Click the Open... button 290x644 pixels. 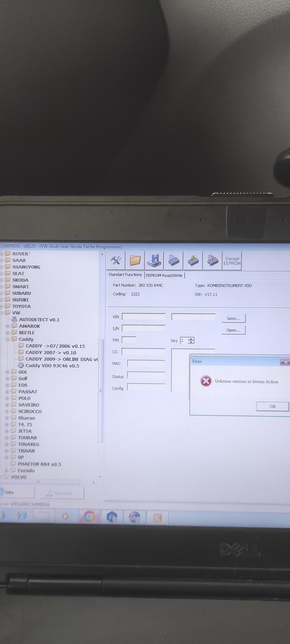click(x=233, y=330)
